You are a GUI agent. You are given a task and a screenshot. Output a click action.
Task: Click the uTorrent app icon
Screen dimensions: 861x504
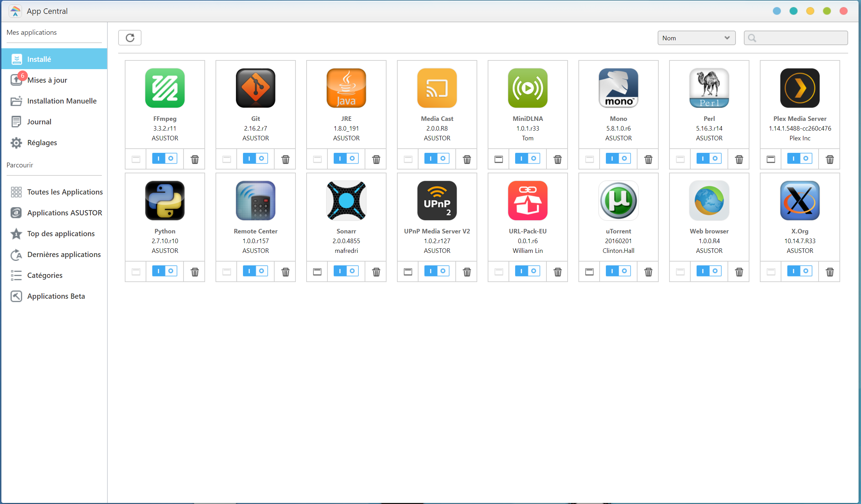(618, 200)
